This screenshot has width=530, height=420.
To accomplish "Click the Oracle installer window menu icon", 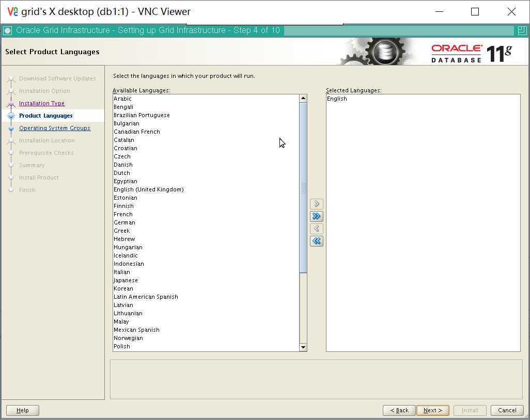I will click(8, 30).
